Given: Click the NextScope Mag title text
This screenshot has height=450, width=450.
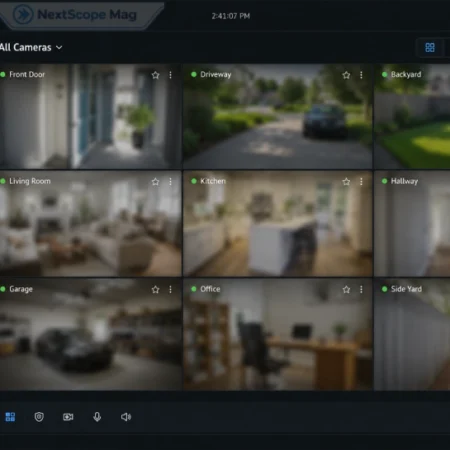Looking at the screenshot, I should point(87,15).
